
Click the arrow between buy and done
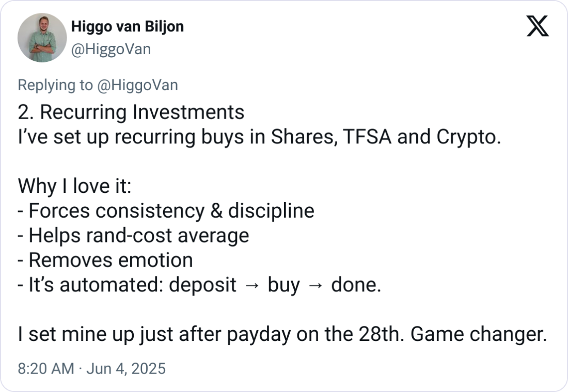click(315, 285)
